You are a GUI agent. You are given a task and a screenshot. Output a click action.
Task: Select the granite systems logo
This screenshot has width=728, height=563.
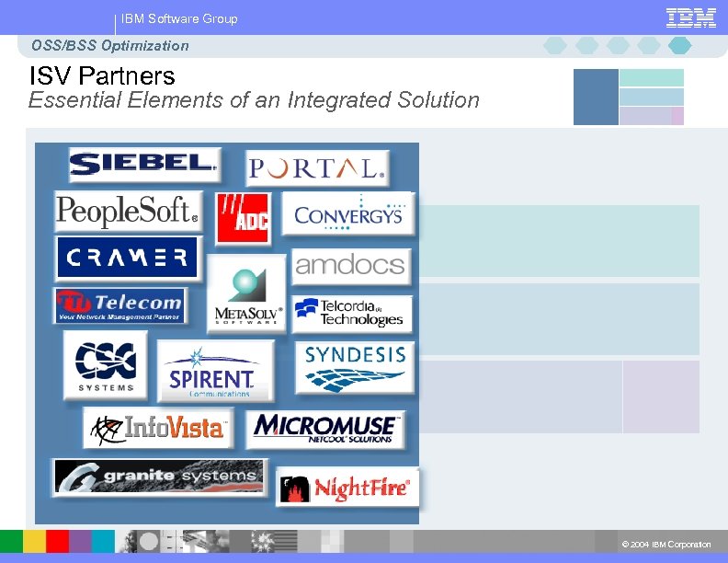[159, 477]
